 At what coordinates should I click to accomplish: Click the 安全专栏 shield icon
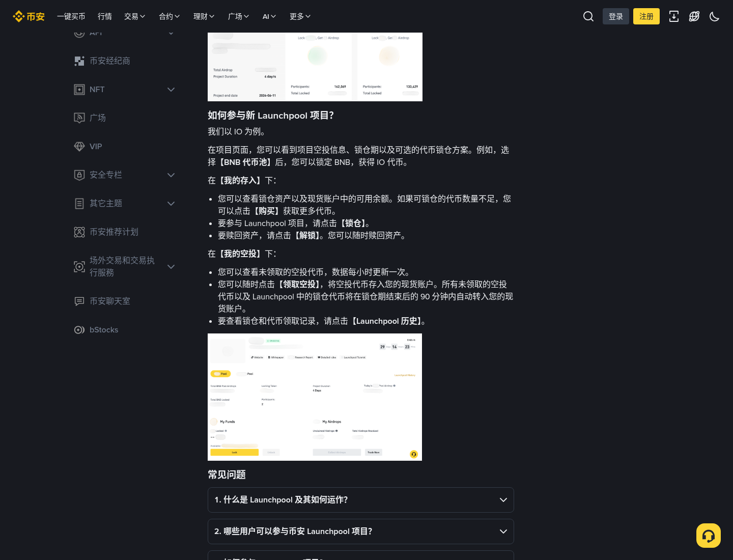click(79, 175)
